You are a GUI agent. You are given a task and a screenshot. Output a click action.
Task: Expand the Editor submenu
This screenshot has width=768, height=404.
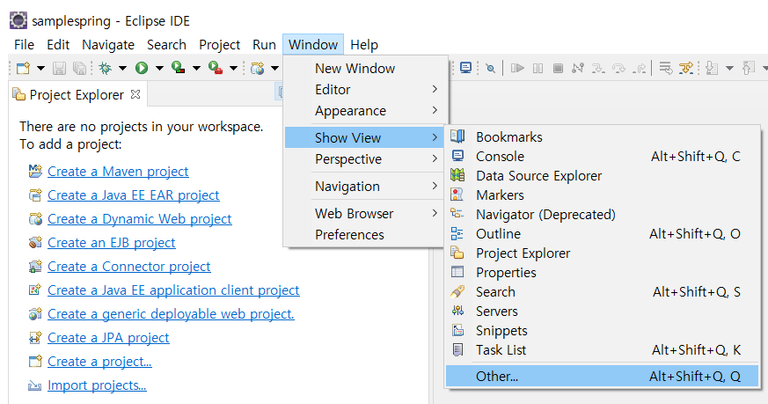pyautogui.click(x=365, y=89)
